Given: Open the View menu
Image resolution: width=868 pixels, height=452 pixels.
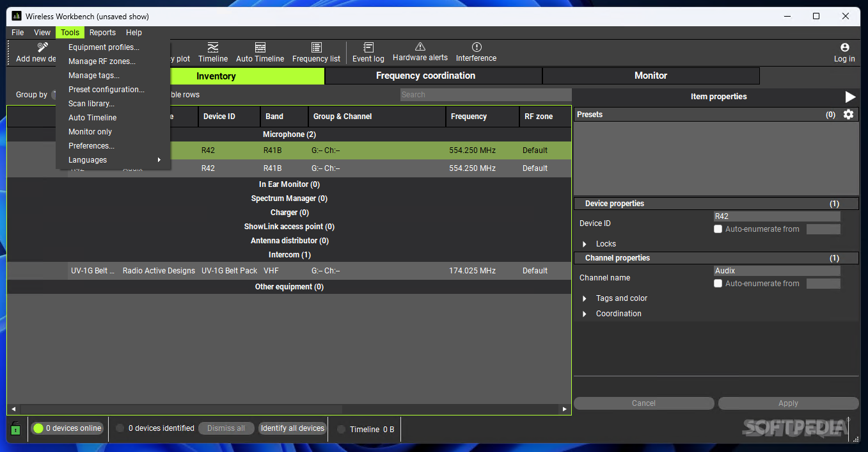Looking at the screenshot, I should (42, 33).
